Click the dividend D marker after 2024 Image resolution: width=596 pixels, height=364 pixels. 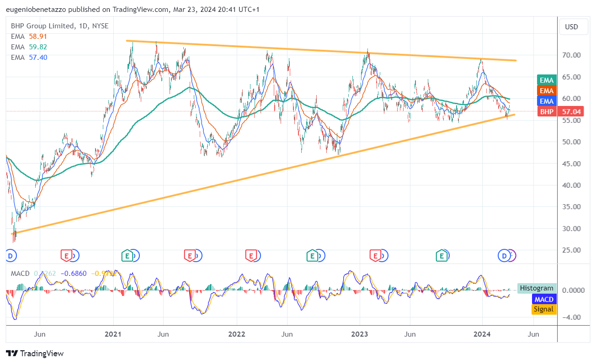click(504, 256)
